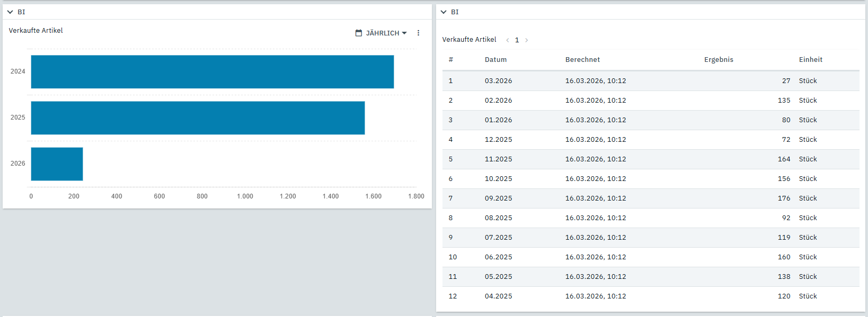
Task: Select page 1 in table pagination
Action: (x=517, y=40)
